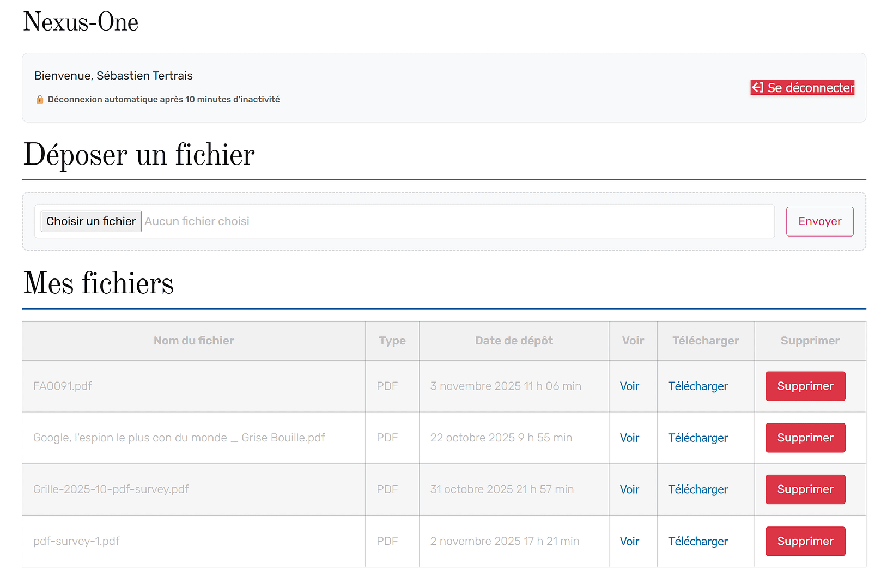Image resolution: width=893 pixels, height=588 pixels.
Task: Click the Type column header
Action: pos(392,341)
